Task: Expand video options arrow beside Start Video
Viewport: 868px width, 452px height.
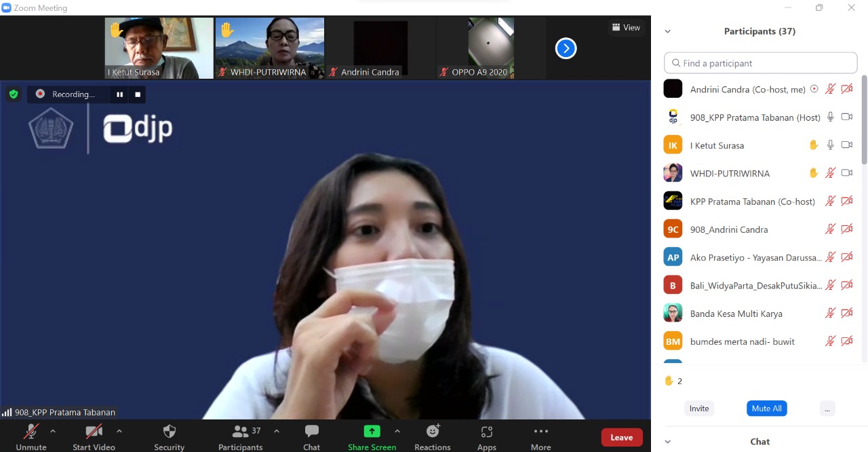Action: click(x=119, y=431)
